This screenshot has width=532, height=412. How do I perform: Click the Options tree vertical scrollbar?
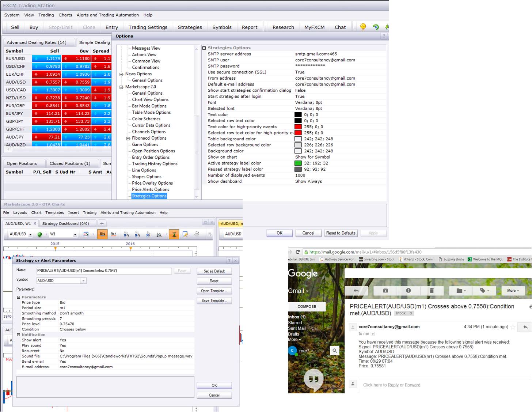(197, 122)
